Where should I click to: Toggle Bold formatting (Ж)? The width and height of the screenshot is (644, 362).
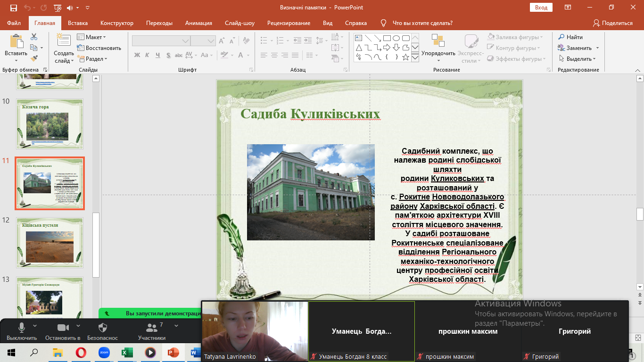pyautogui.click(x=137, y=55)
